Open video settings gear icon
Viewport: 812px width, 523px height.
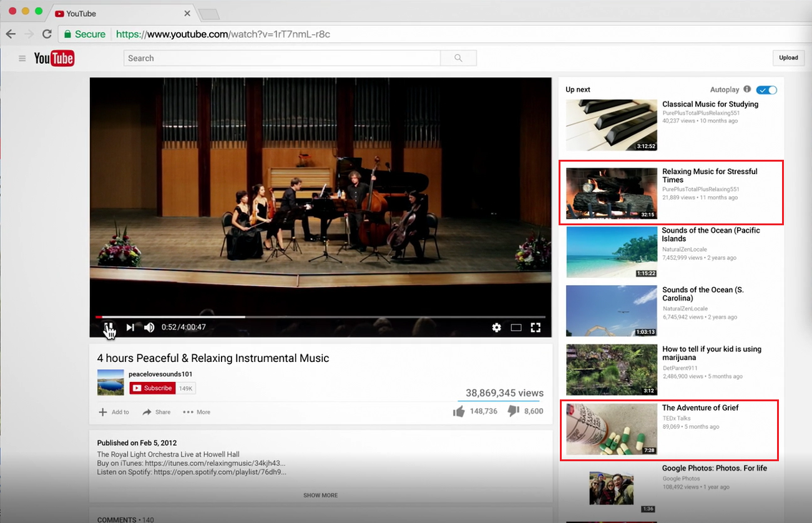(496, 328)
